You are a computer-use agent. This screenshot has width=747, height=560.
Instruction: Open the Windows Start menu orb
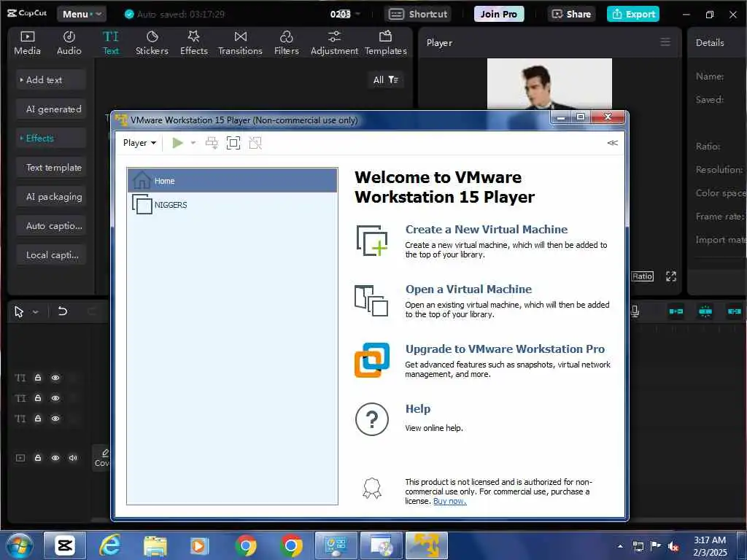pos(20,545)
